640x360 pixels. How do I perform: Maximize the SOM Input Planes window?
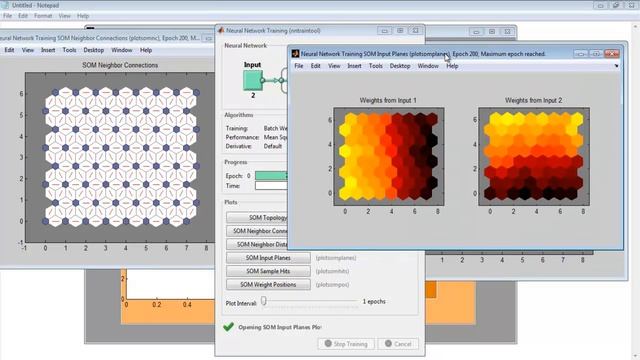[x=596, y=53]
